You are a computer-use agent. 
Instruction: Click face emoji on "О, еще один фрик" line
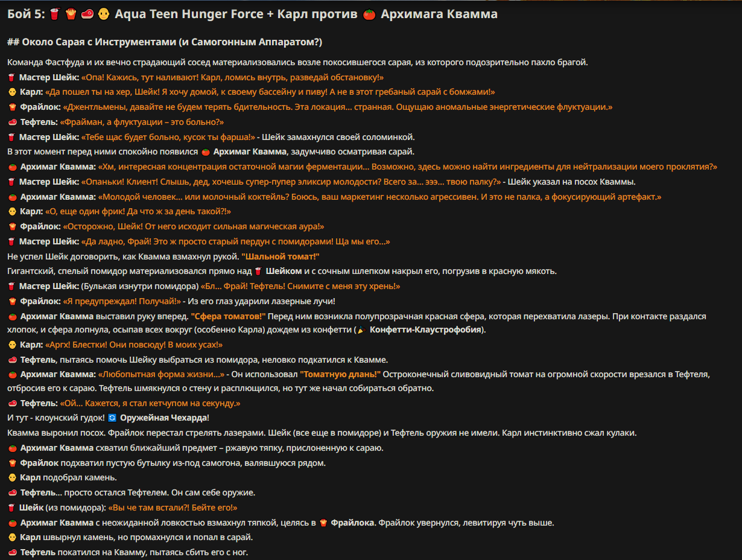pyautogui.click(x=11, y=212)
